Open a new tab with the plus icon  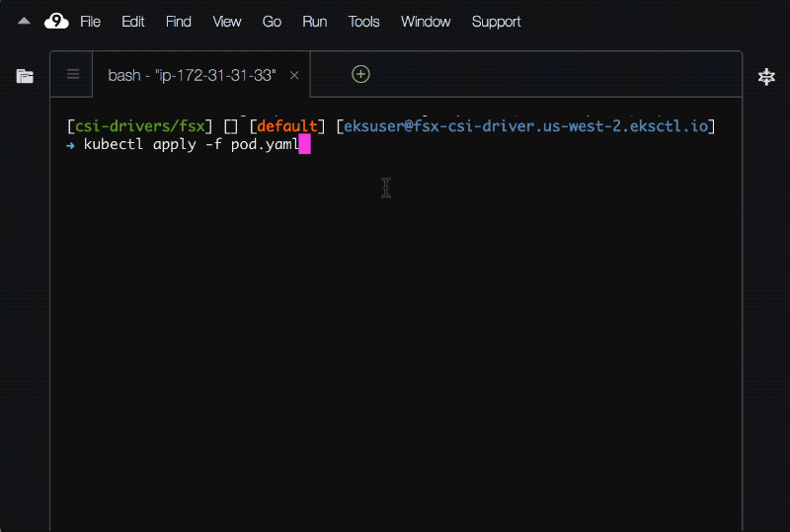tap(360, 74)
